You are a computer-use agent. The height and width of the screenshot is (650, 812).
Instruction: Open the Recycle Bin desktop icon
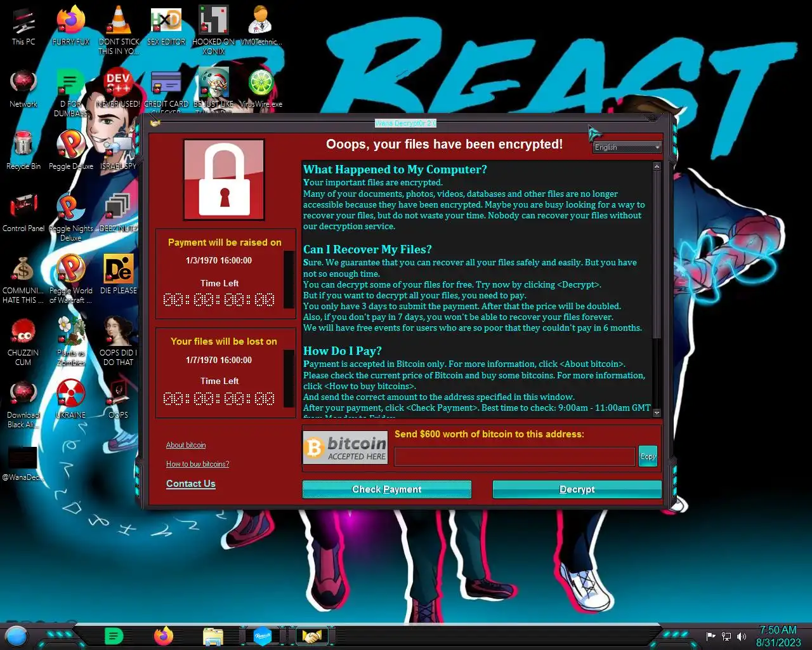point(23,150)
